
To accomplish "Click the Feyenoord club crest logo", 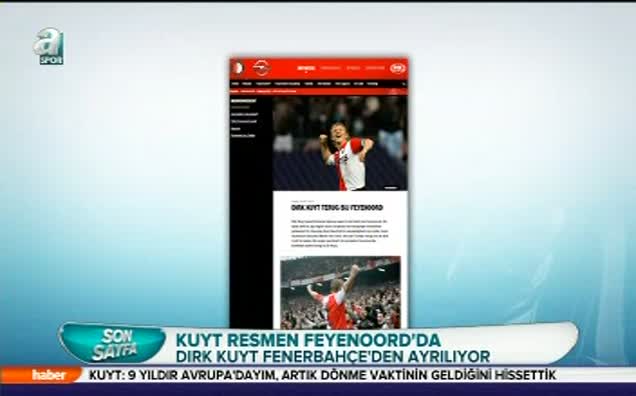I will [x=237, y=68].
